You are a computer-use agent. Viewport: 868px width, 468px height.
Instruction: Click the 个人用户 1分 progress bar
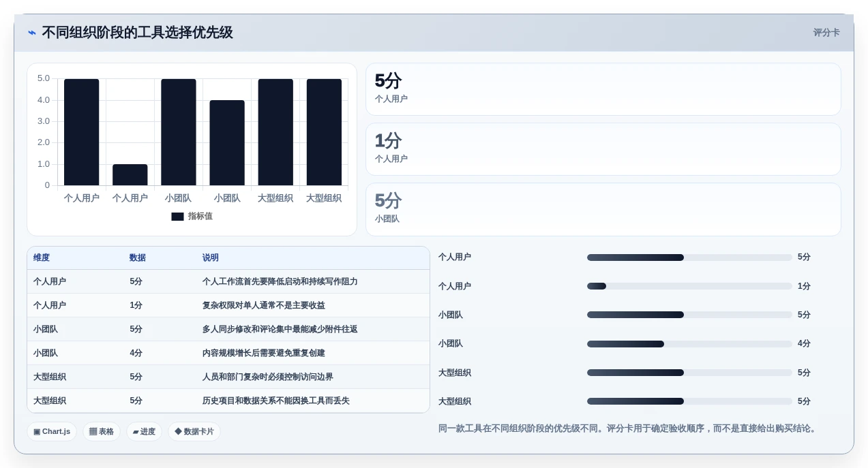point(689,286)
